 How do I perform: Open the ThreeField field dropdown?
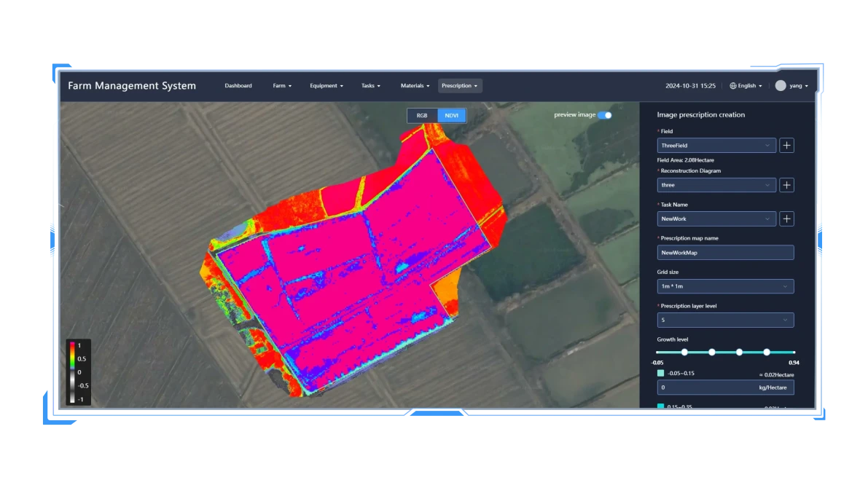[x=716, y=146]
